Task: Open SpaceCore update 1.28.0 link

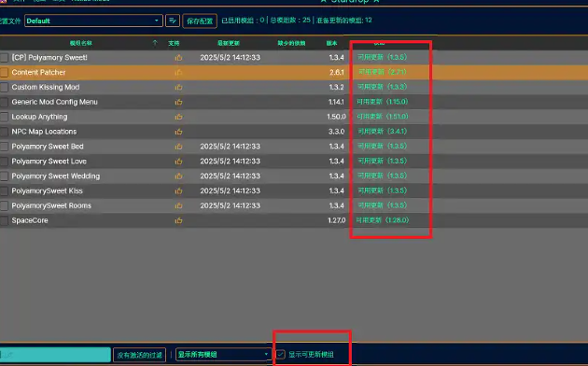Action: pos(382,220)
